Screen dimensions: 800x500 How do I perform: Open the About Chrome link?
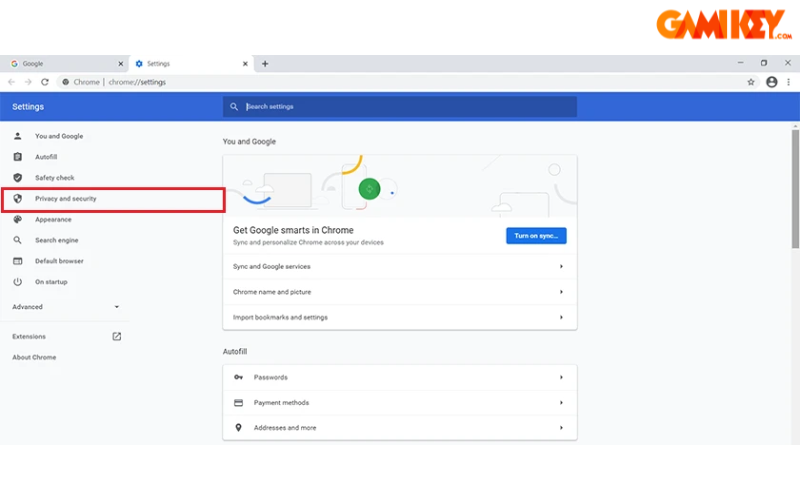[x=34, y=358]
